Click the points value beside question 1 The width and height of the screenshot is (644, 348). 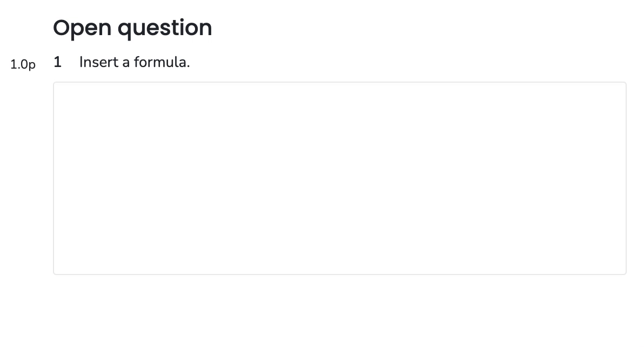pos(23,64)
